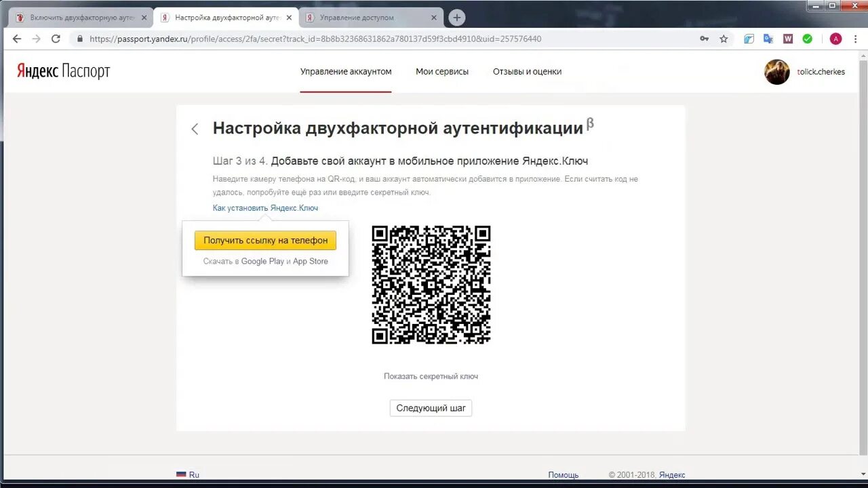Click the beta β mark by the heading

pyautogui.click(x=590, y=123)
